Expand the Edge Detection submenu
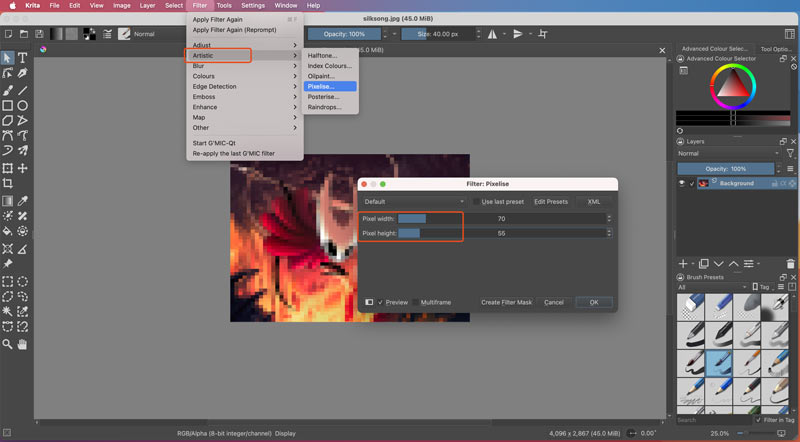800x442 pixels. (x=244, y=86)
